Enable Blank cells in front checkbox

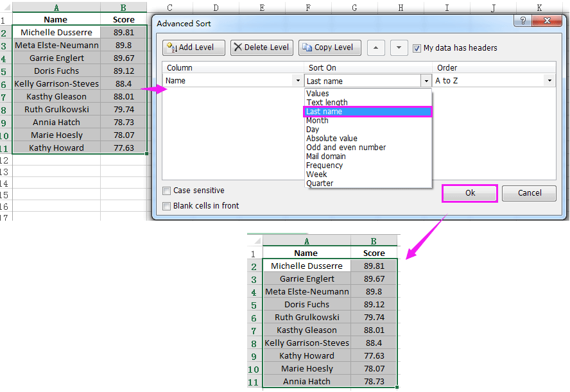click(x=166, y=206)
